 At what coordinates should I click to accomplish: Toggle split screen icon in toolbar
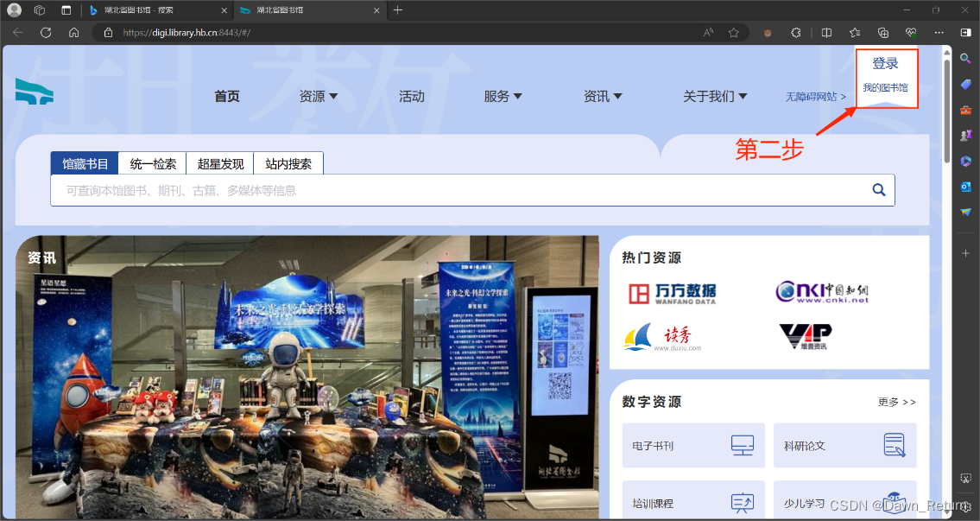(826, 33)
